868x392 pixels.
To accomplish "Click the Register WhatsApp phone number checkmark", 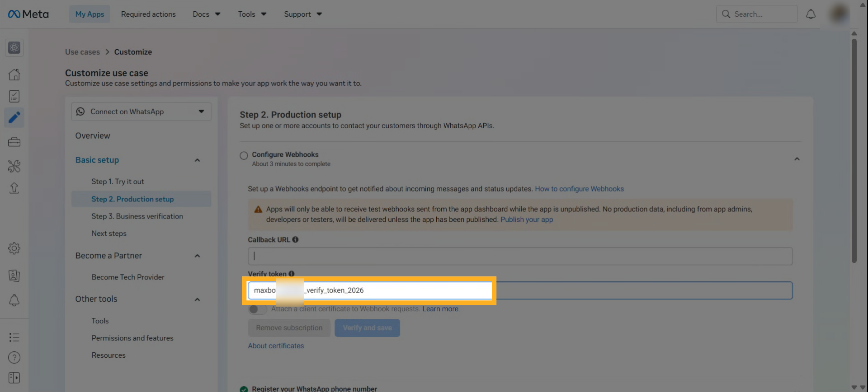I will click(244, 389).
